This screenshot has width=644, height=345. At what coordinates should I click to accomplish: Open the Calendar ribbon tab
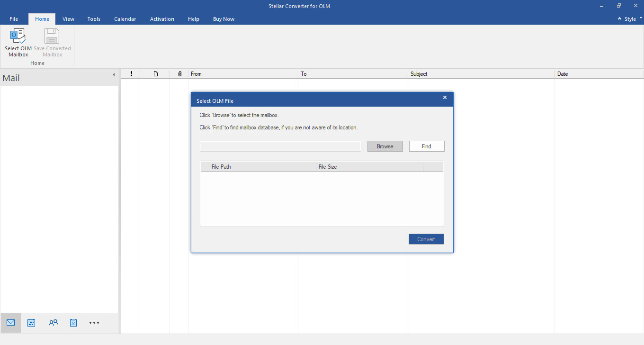point(125,19)
